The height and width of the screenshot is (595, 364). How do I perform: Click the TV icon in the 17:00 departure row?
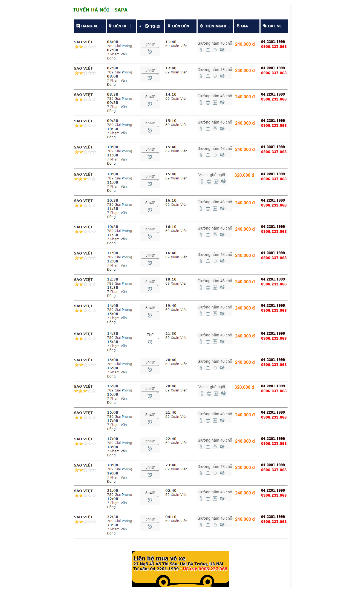[208, 447]
